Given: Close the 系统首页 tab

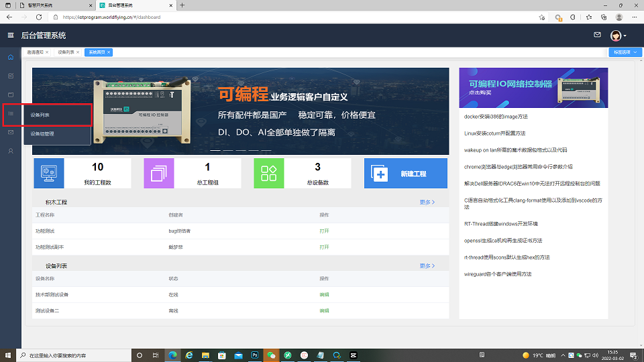Looking at the screenshot, I should pos(109,52).
